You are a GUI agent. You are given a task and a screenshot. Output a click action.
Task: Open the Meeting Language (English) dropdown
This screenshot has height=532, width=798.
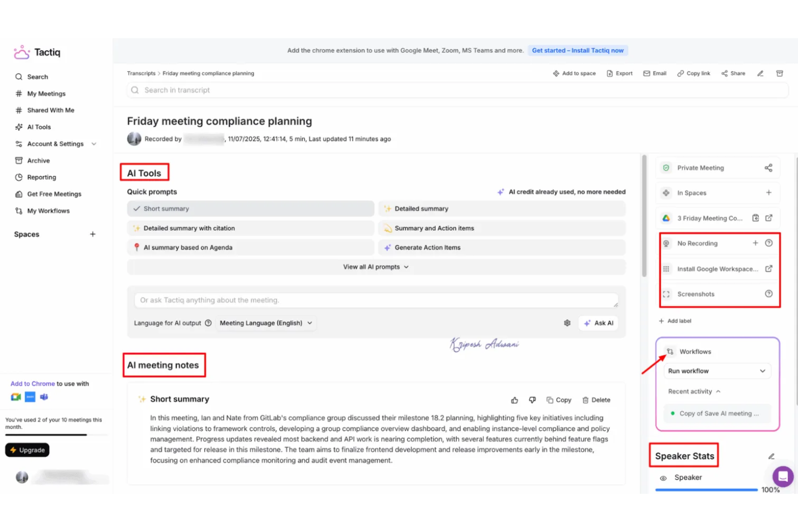[x=266, y=323]
